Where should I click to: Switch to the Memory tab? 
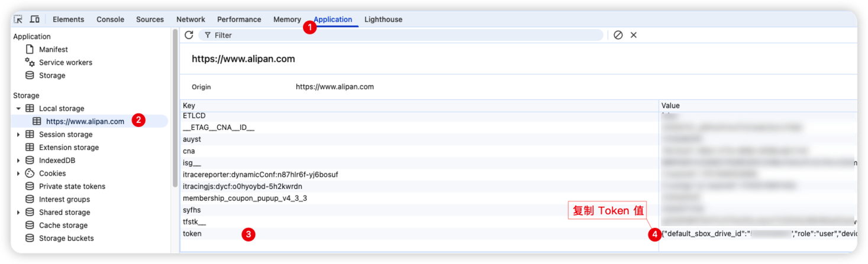pyautogui.click(x=287, y=19)
